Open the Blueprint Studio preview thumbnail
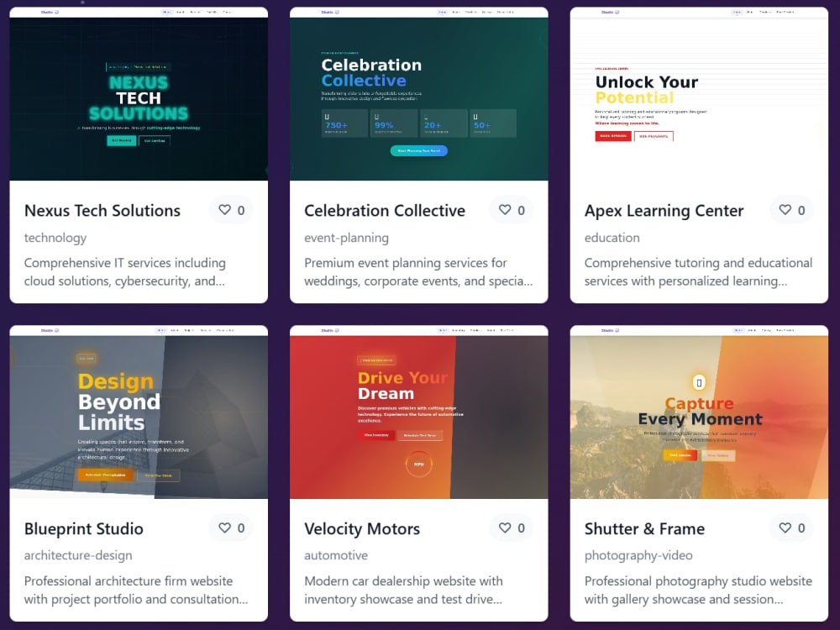 [x=139, y=412]
